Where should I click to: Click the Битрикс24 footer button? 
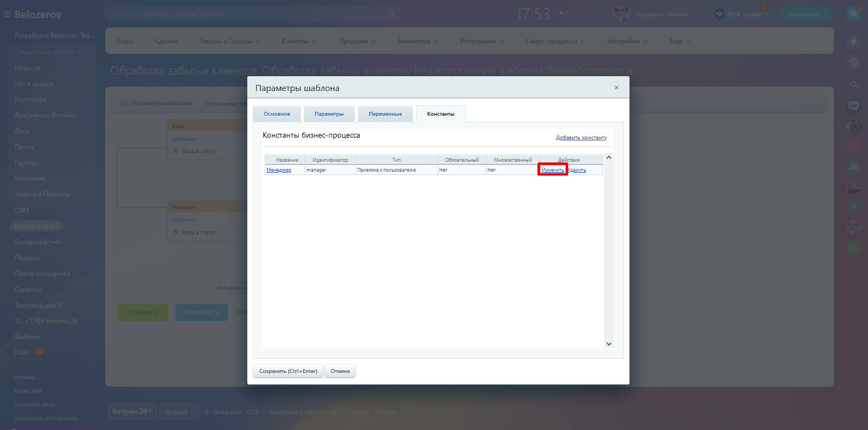[132, 411]
